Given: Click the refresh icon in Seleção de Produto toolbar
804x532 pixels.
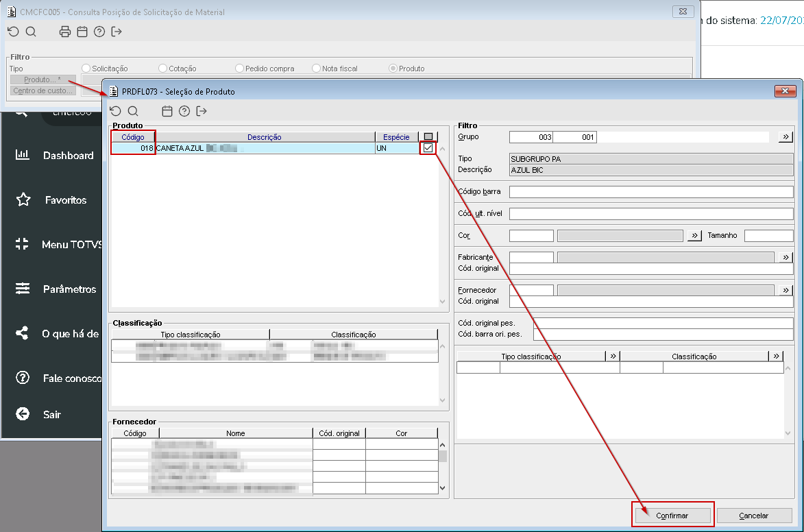Looking at the screenshot, I should [x=115, y=111].
